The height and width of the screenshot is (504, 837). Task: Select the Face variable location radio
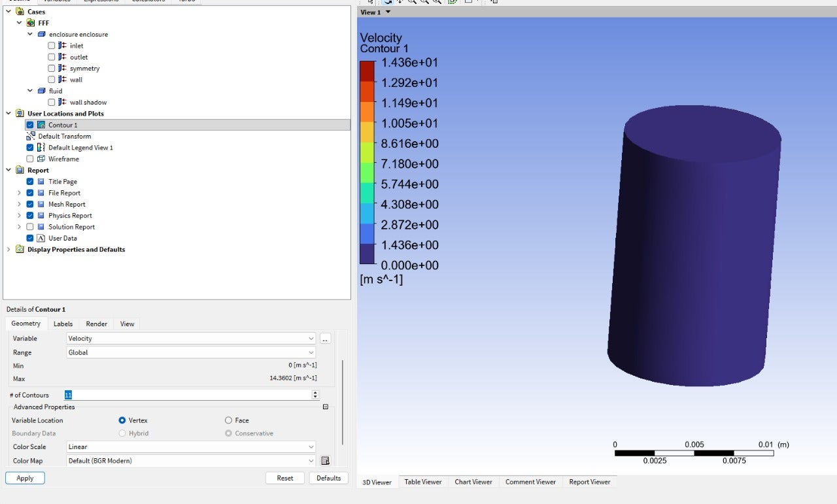coord(228,420)
